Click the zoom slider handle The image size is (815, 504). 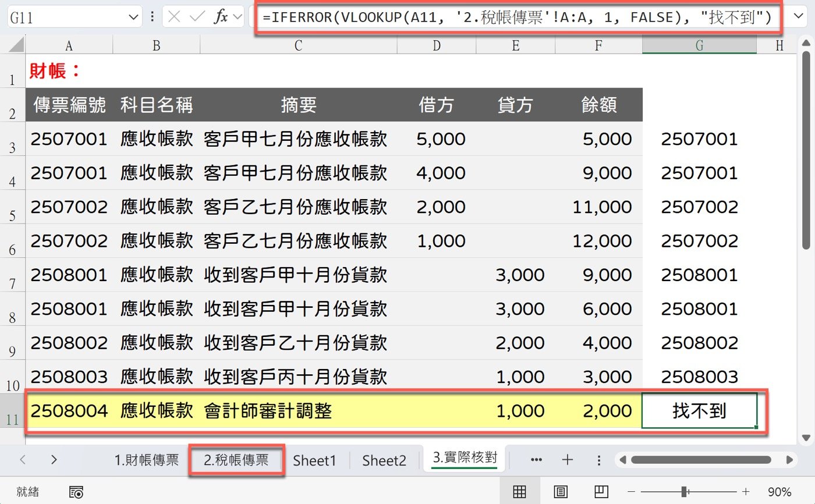685,492
